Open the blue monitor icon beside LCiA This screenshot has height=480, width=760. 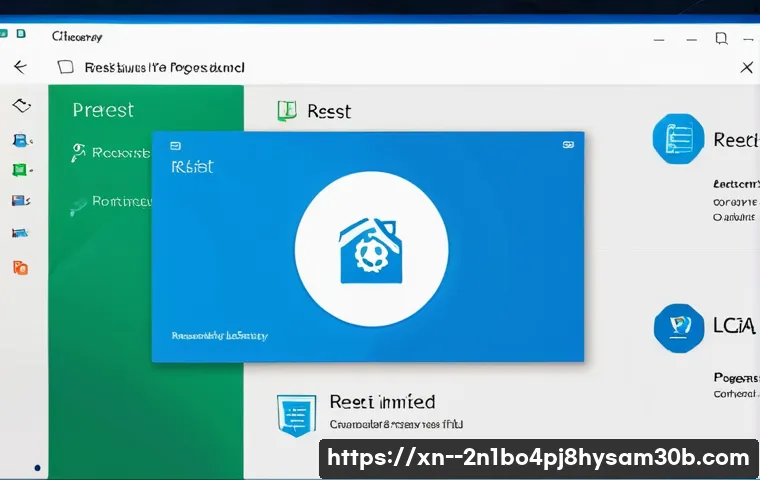click(679, 328)
